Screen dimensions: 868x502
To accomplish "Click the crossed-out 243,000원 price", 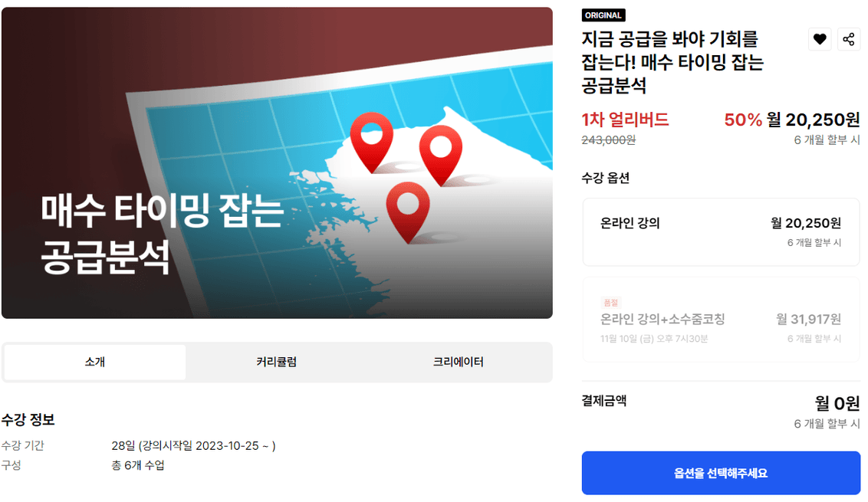I will coord(608,140).
